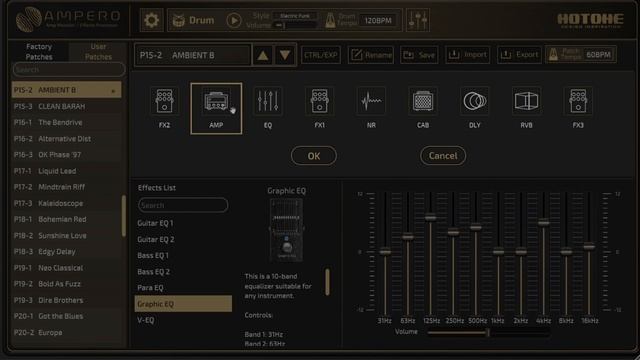Select the RVB reverb module
Screen dimensions: 640x360
click(x=527, y=108)
